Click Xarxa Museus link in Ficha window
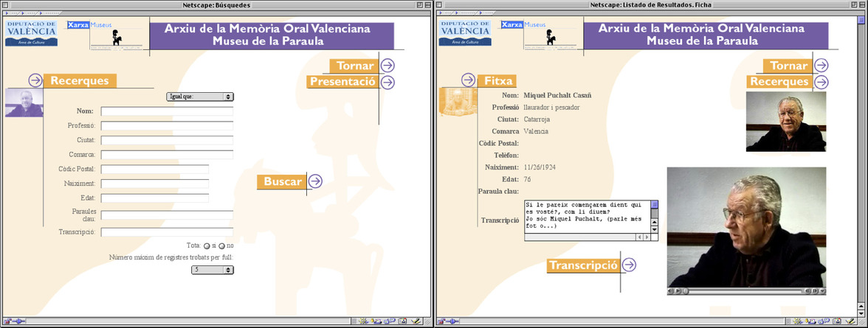The image size is (868, 328). [524, 25]
